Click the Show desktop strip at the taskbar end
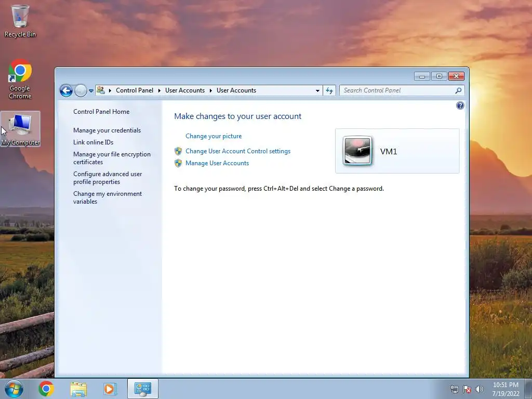 pyautogui.click(x=529, y=389)
